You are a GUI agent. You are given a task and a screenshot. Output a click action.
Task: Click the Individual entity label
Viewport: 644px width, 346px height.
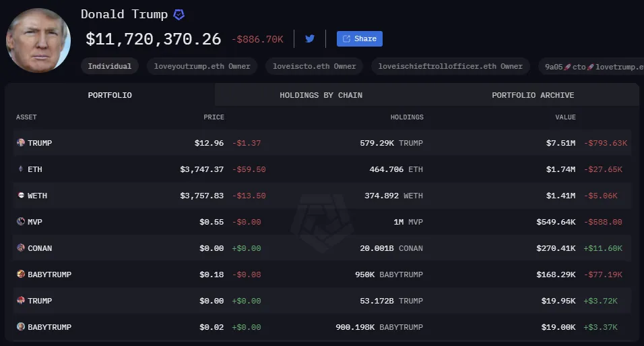[x=110, y=66]
